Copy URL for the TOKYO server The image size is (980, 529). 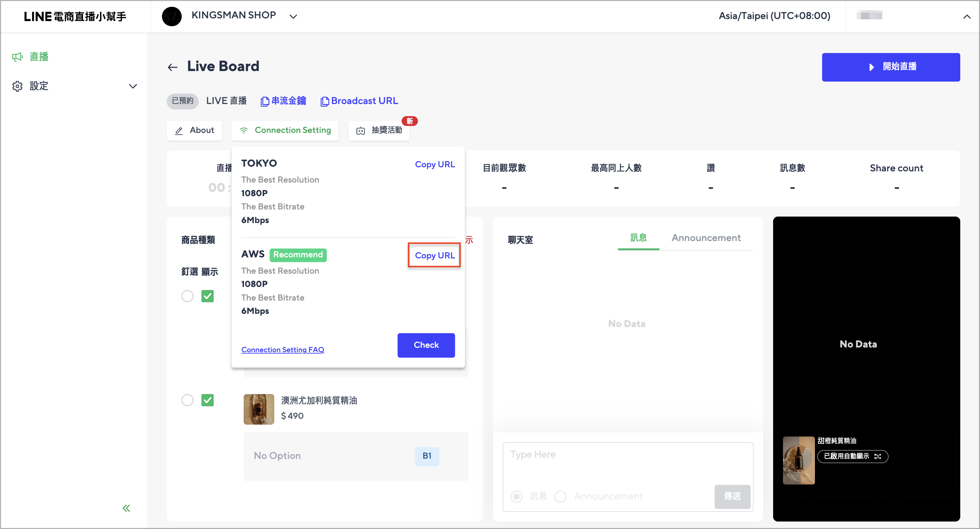pos(435,164)
